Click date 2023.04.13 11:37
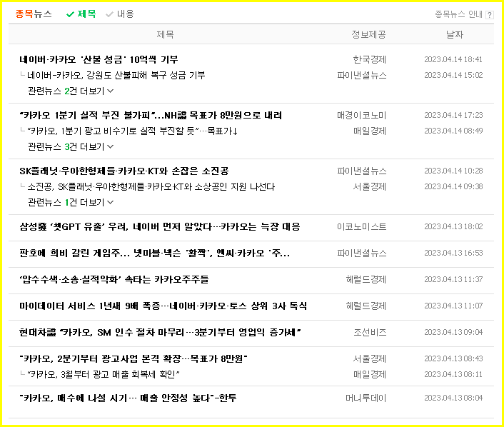Screen dimensions: 504x427 (453, 279)
